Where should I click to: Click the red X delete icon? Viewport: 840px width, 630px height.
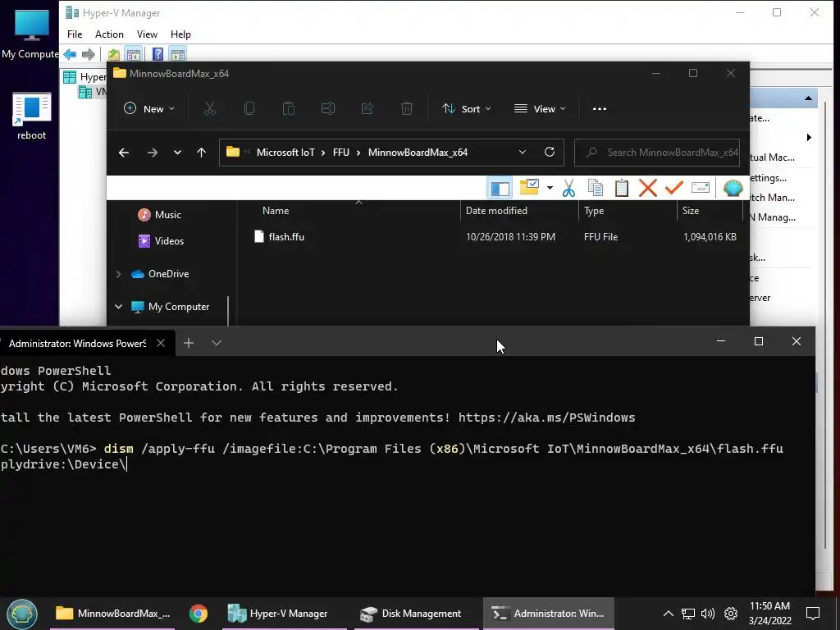648,188
